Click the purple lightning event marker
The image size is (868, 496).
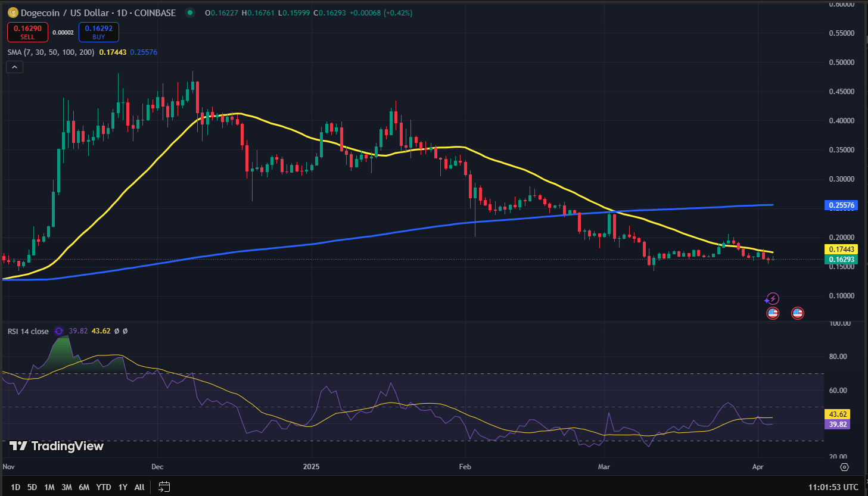point(772,299)
